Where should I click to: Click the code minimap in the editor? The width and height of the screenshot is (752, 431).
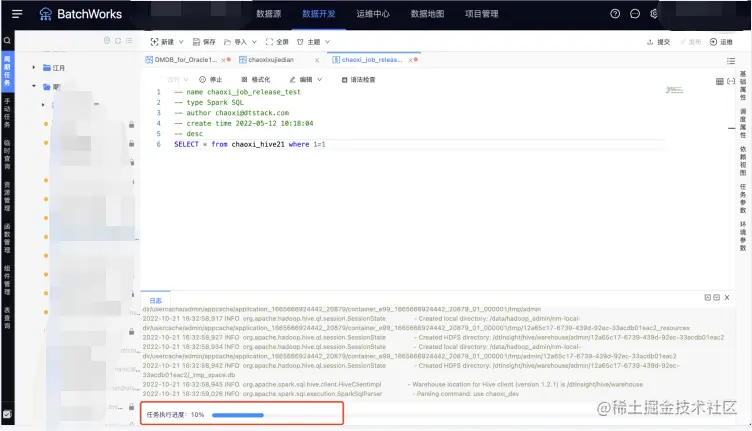pos(674,90)
